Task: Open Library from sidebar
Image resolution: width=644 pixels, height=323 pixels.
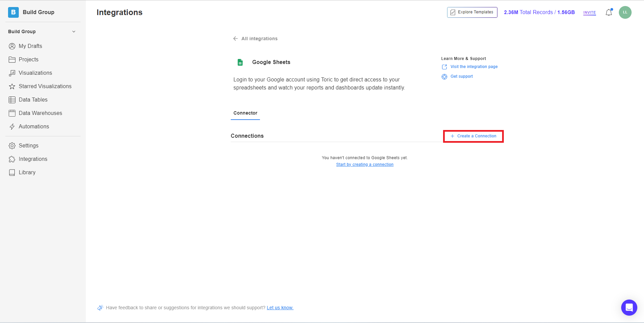Action: point(27,172)
